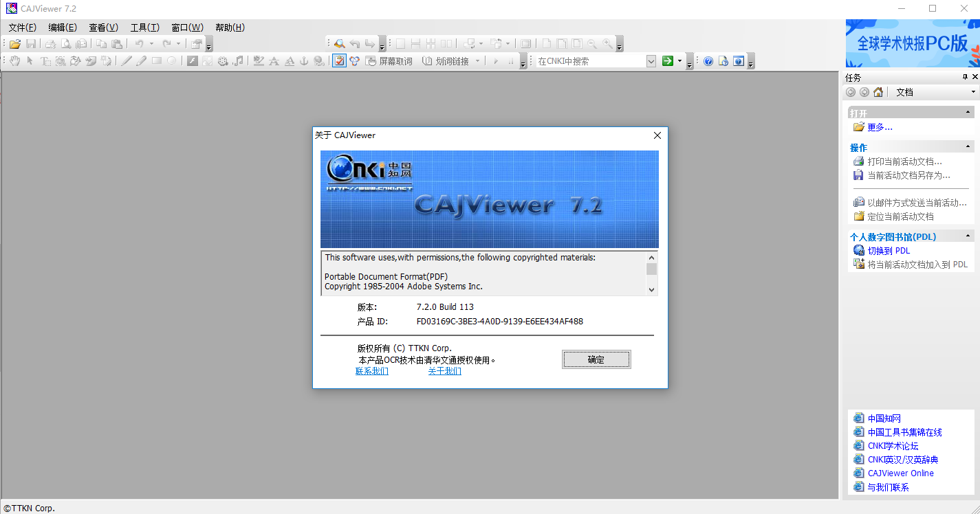
Task: Open the Redo history dropdown arrow
Action: coord(178,44)
